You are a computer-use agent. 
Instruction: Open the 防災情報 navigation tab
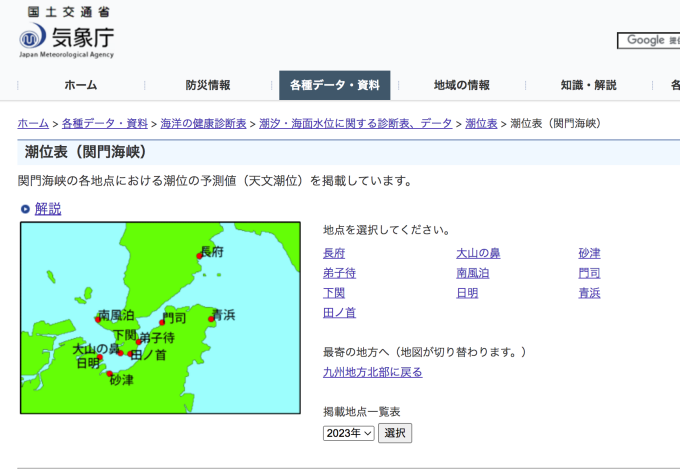coord(208,85)
